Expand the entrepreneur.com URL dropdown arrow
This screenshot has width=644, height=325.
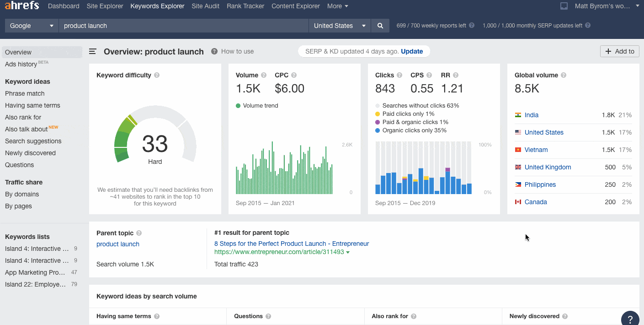pyautogui.click(x=348, y=253)
